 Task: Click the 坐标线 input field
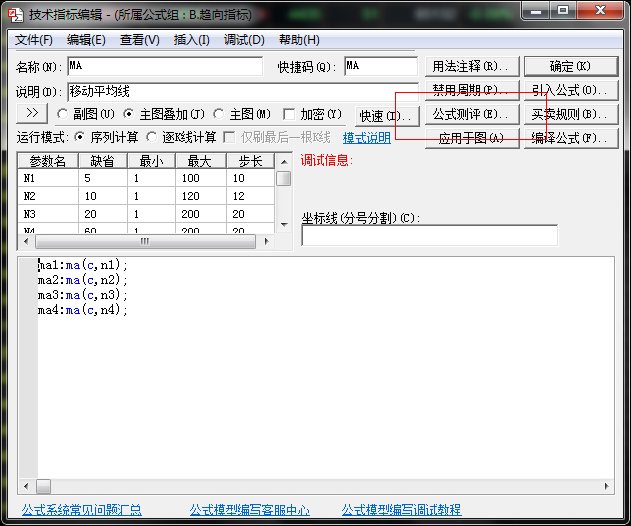coord(429,236)
